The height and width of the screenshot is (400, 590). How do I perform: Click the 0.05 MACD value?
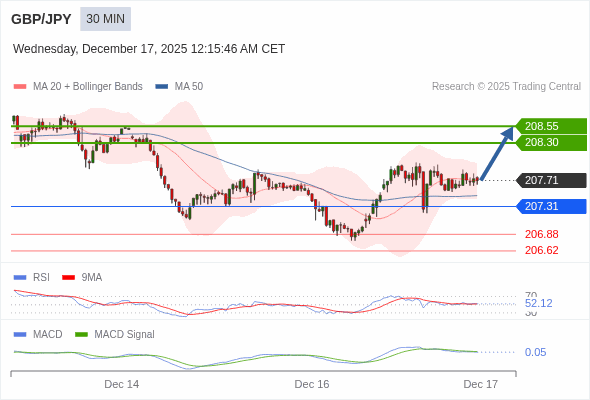coord(535,352)
